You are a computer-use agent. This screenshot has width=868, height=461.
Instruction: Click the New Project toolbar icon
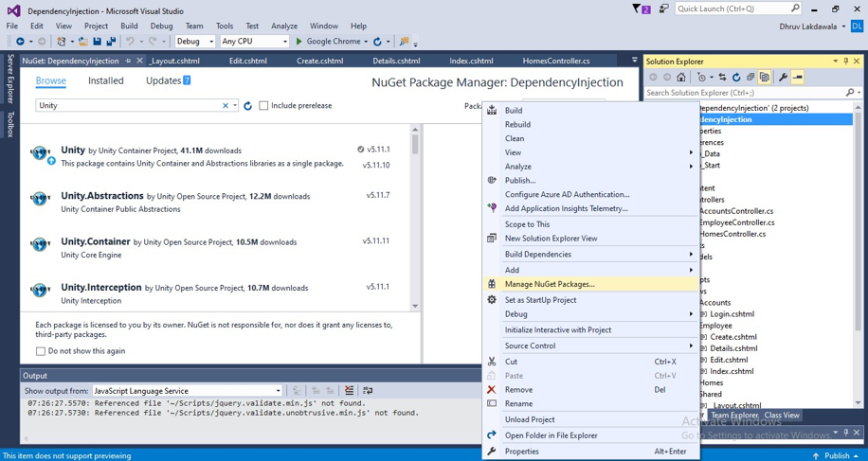coord(61,42)
